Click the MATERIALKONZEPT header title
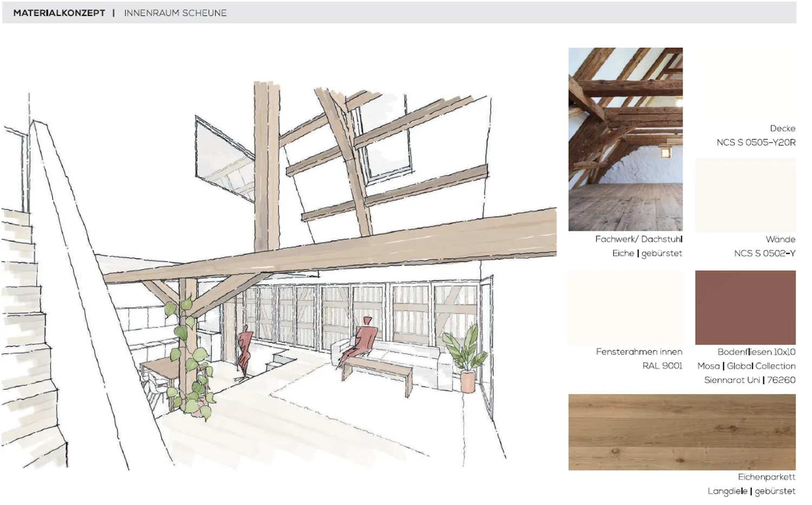 point(60,13)
